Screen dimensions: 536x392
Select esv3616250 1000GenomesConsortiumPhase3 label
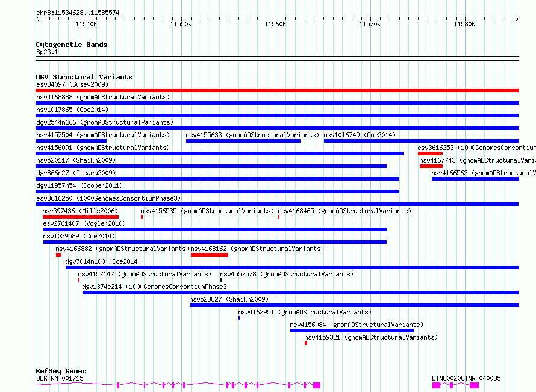tap(108, 198)
